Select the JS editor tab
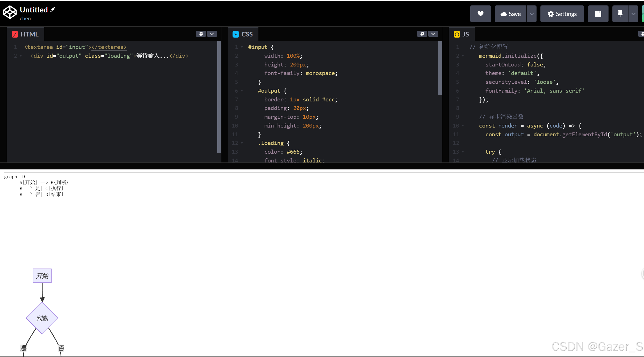644x357 pixels. pyautogui.click(x=461, y=34)
